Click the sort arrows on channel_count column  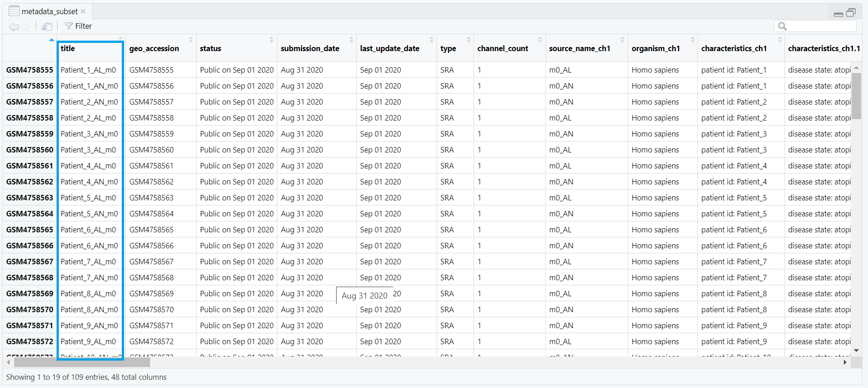(x=540, y=40)
